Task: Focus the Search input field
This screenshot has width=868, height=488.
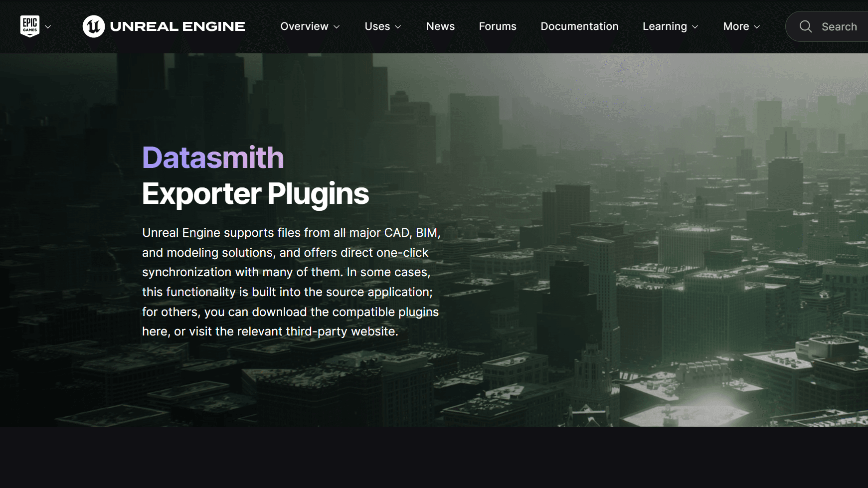Action: (828, 26)
